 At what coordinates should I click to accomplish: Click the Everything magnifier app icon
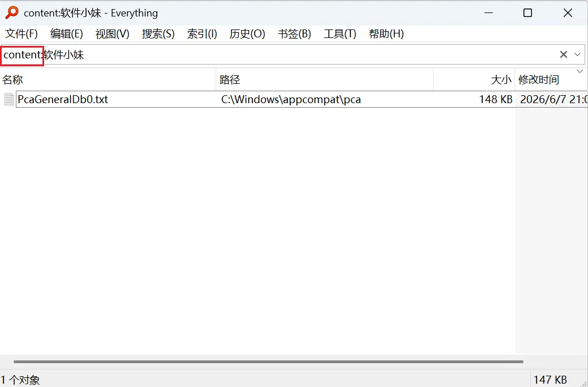click(x=12, y=12)
